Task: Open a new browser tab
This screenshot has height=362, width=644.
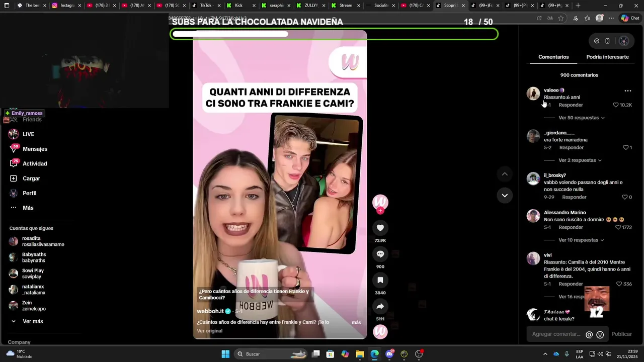Action: [x=578, y=6]
